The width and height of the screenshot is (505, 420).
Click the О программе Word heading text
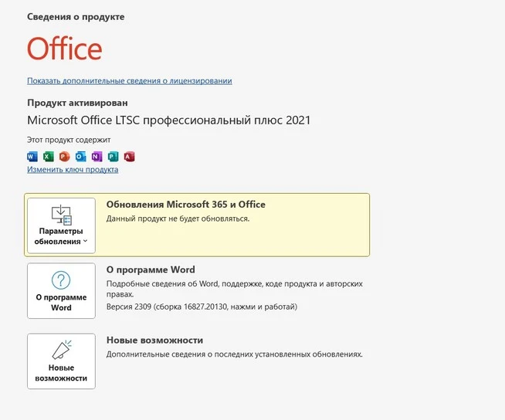[x=151, y=269]
